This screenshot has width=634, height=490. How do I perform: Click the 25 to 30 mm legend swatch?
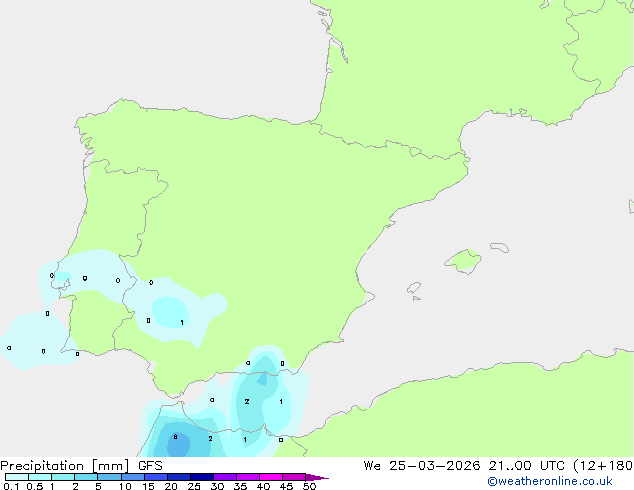(x=201, y=477)
